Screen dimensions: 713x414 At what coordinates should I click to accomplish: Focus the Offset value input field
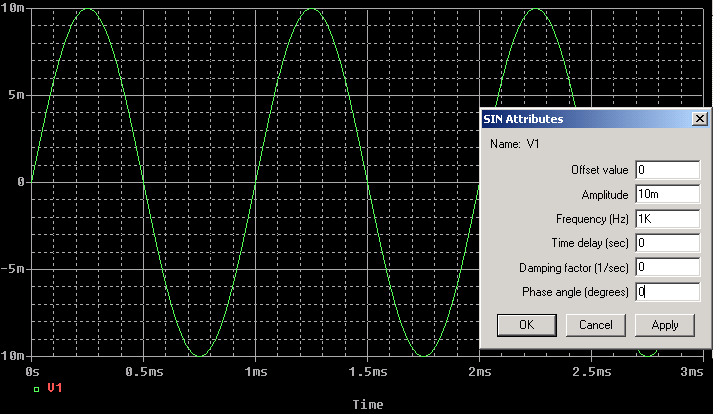click(x=668, y=170)
